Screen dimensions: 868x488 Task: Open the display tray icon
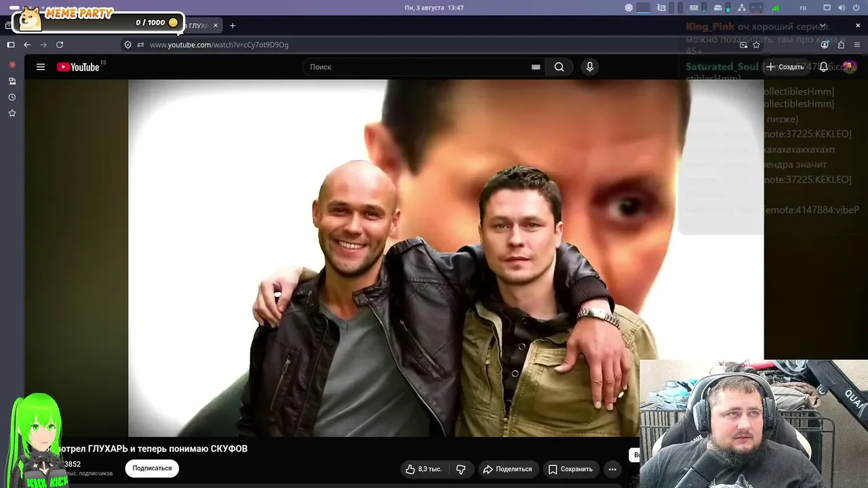click(x=827, y=7)
